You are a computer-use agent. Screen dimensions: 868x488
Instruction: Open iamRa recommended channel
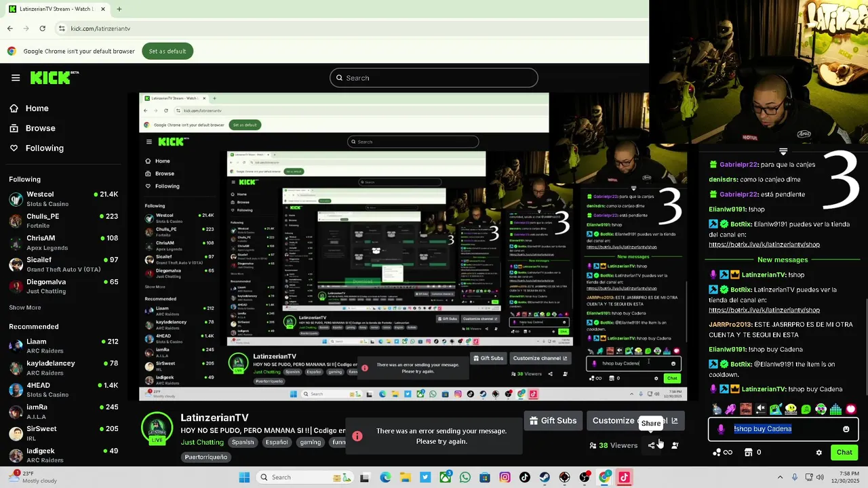[64, 411]
